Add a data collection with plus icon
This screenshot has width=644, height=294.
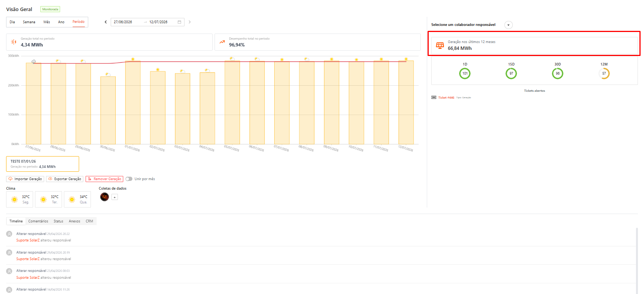click(x=114, y=197)
